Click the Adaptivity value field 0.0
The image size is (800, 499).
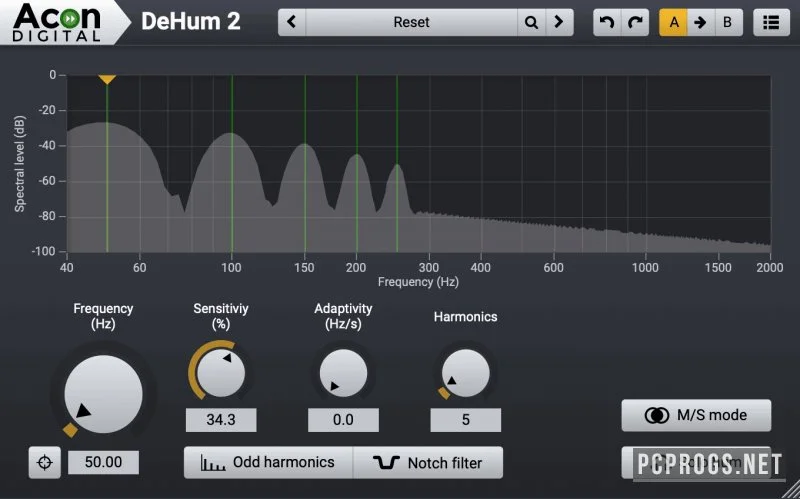click(x=343, y=420)
